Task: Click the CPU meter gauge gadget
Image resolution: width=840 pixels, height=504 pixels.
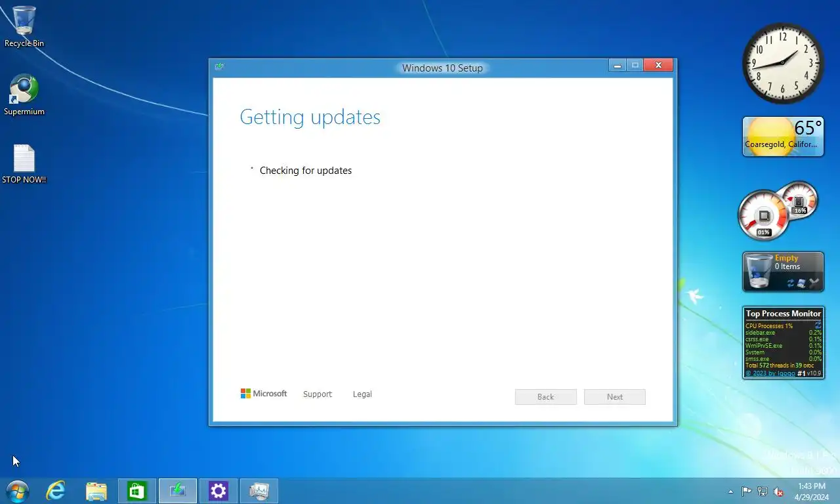Action: click(x=764, y=215)
